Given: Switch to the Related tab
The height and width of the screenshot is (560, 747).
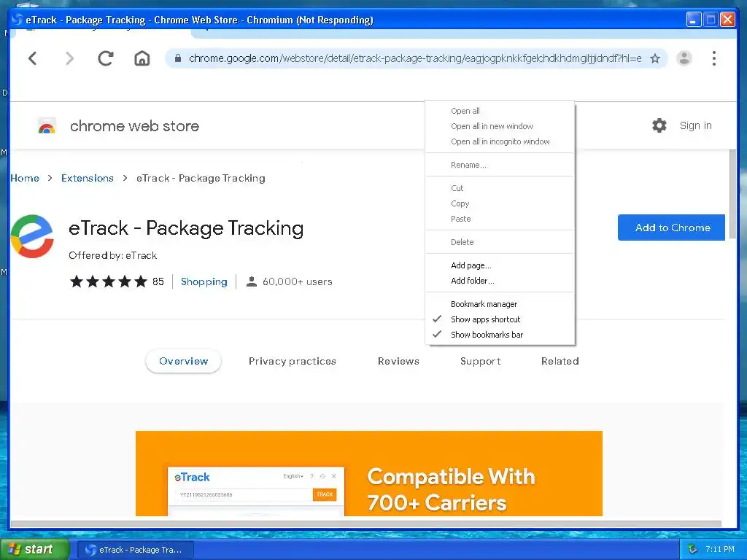Looking at the screenshot, I should click(560, 361).
